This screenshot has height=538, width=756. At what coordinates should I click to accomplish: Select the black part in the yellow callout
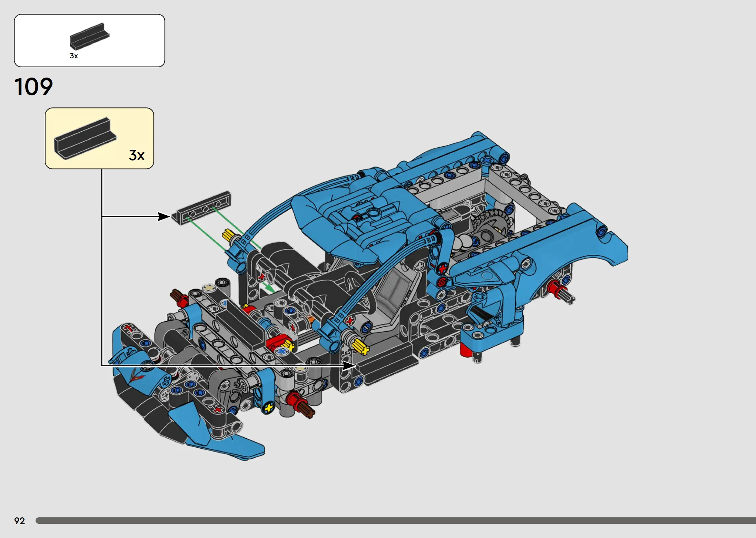coord(85,138)
